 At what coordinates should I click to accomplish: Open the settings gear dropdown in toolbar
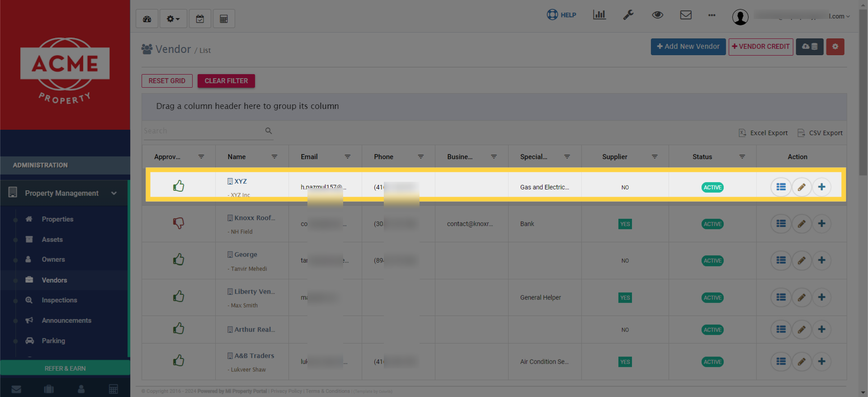[x=173, y=19]
